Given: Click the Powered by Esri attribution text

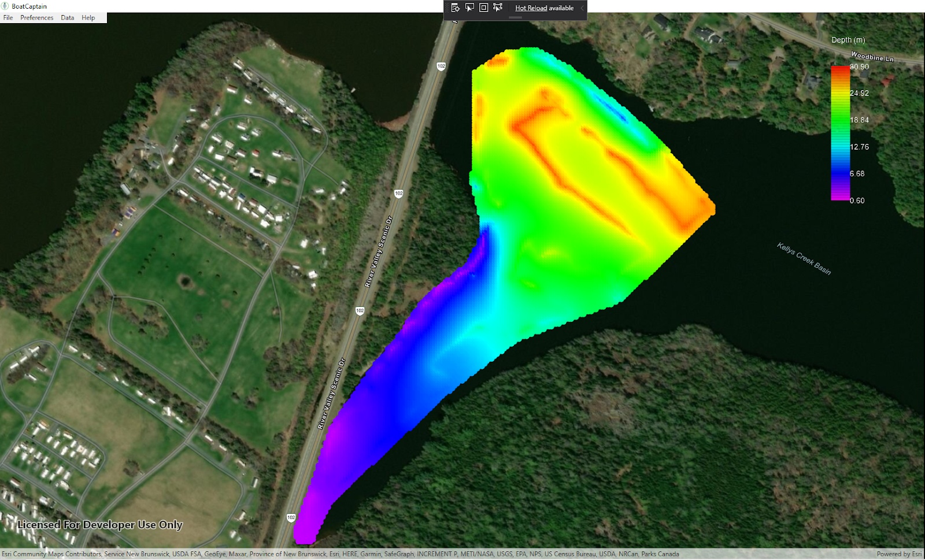Looking at the screenshot, I should click(x=899, y=554).
